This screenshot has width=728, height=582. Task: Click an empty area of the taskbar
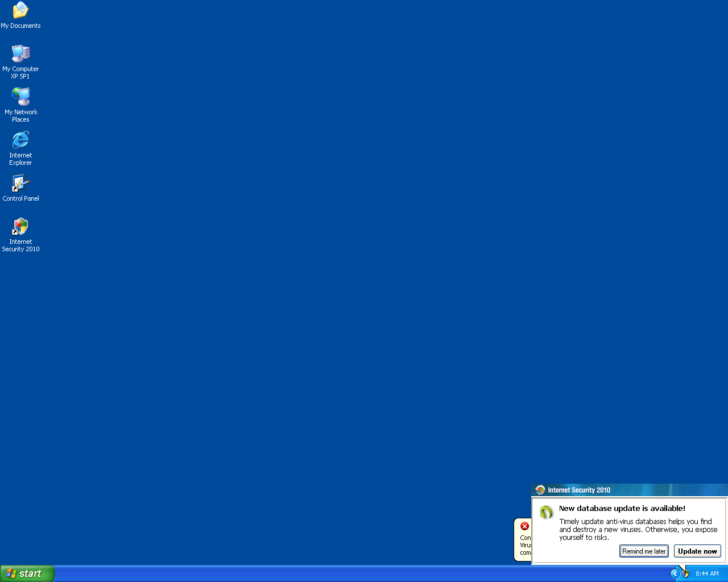[341, 573]
